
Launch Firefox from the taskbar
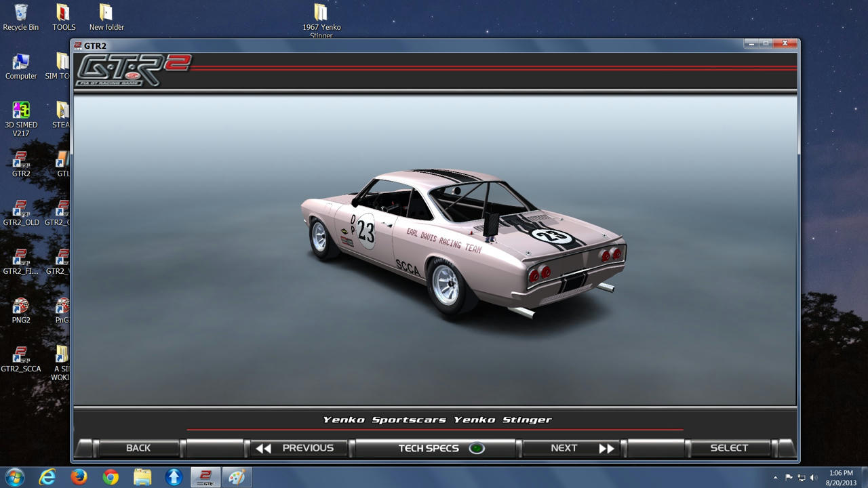tap(79, 477)
